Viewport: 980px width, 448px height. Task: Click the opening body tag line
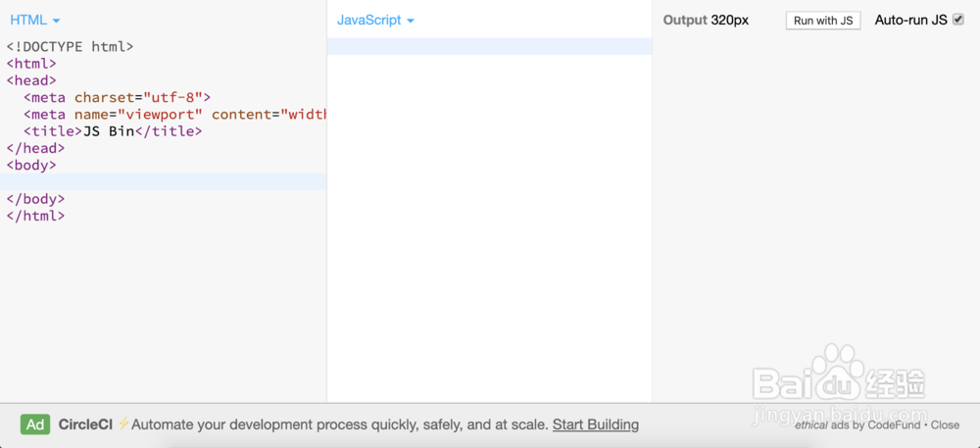tap(31, 165)
